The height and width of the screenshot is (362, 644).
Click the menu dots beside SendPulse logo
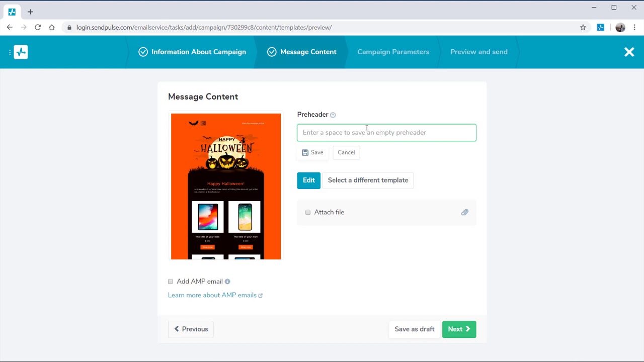click(x=10, y=52)
